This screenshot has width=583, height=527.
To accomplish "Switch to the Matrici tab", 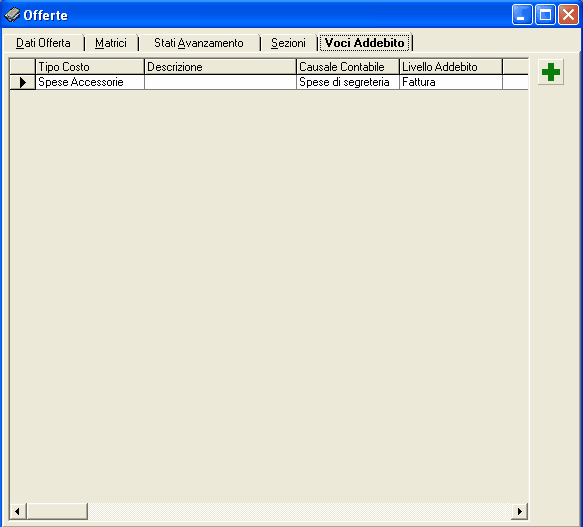I will (x=111, y=43).
